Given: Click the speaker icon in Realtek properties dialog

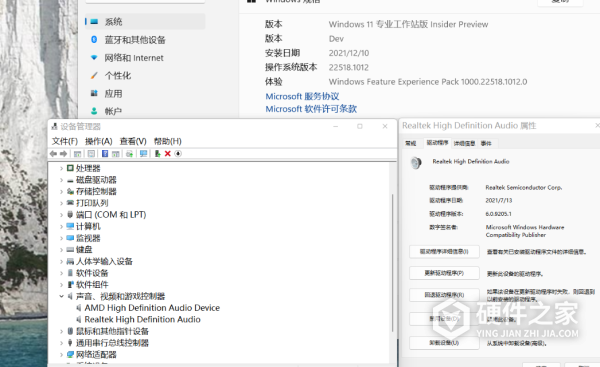Looking at the screenshot, I should tap(416, 163).
